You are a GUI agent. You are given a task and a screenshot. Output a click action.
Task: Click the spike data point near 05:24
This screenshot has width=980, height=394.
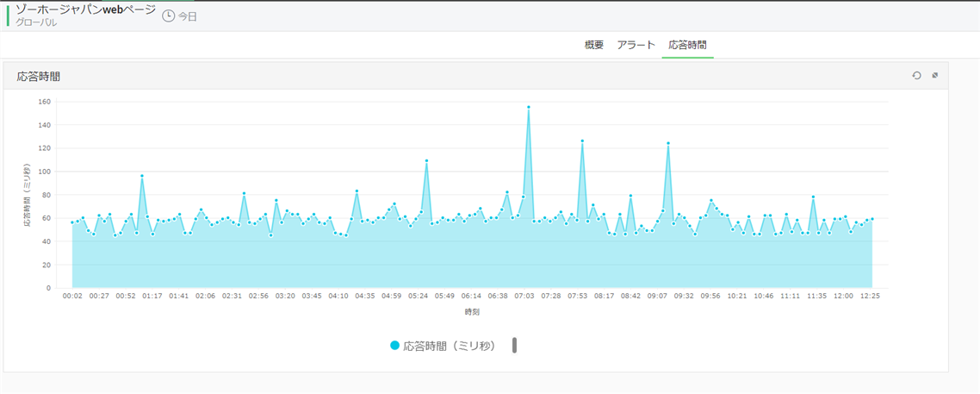pyautogui.click(x=426, y=160)
